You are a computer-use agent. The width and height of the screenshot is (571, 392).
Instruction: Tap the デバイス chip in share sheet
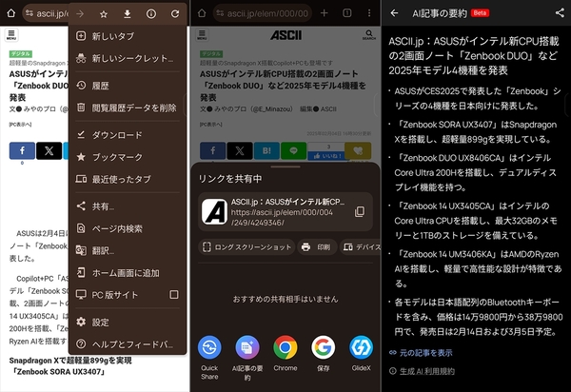tap(360, 247)
